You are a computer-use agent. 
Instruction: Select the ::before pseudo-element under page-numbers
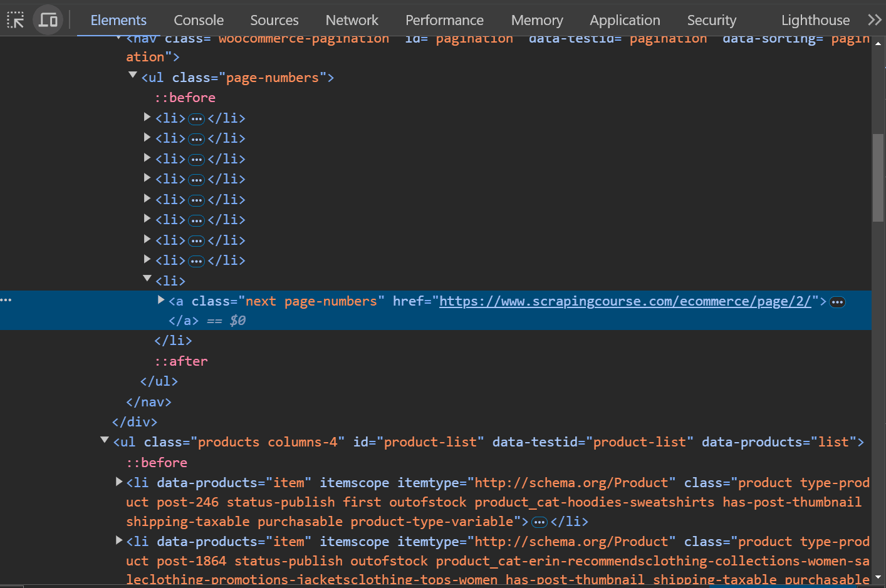click(185, 98)
